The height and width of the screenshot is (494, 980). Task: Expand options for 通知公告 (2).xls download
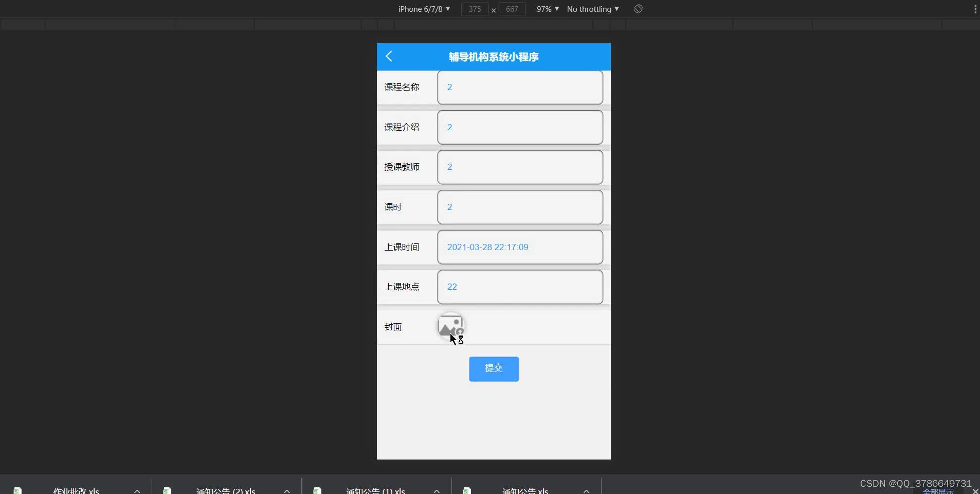pyautogui.click(x=287, y=491)
